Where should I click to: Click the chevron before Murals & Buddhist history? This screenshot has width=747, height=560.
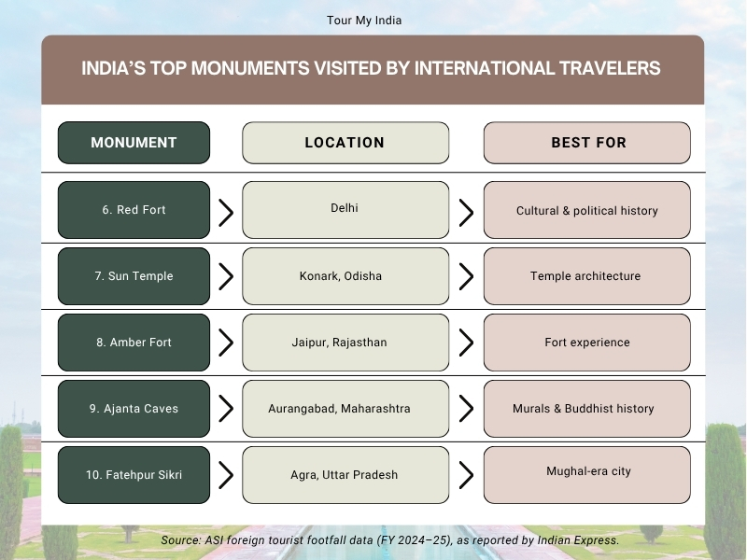[466, 409]
